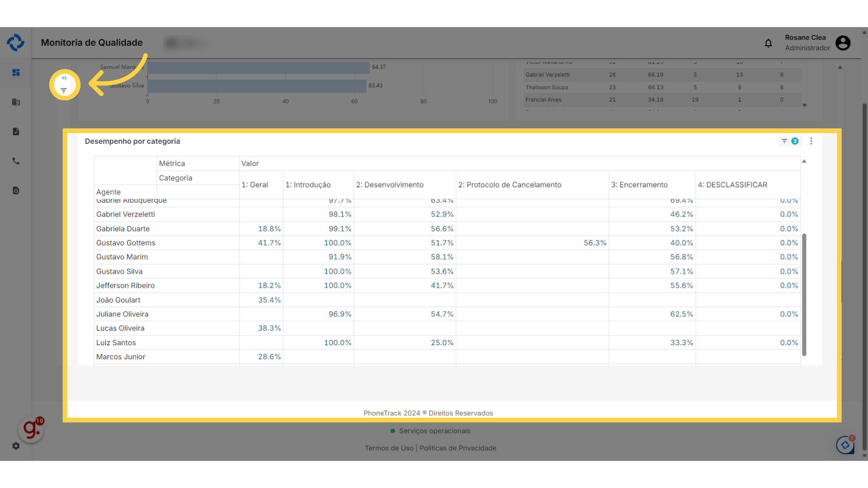This screenshot has width=868, height=488.
Task: Select the Luiz Santos row name
Action: coord(116,343)
